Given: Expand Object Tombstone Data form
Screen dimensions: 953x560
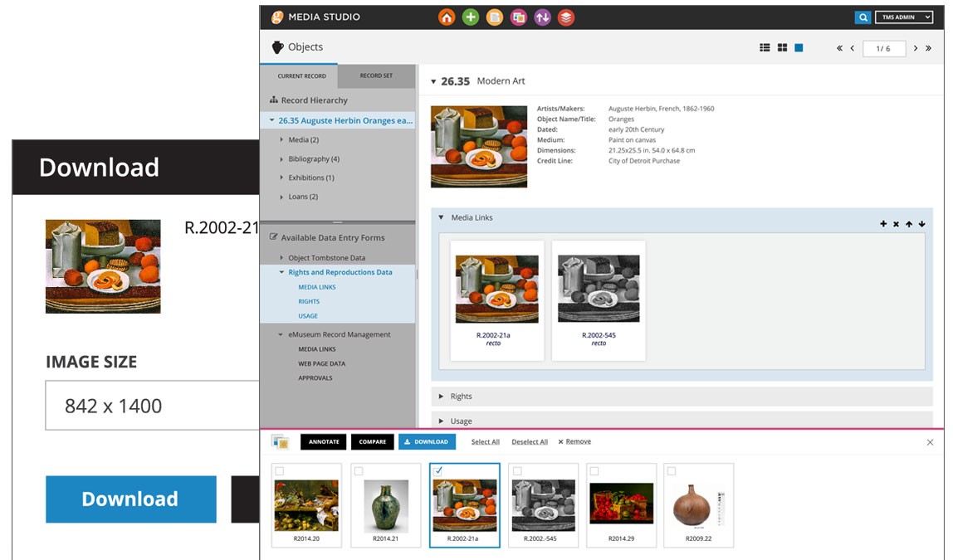Looking at the screenshot, I should tap(281, 257).
